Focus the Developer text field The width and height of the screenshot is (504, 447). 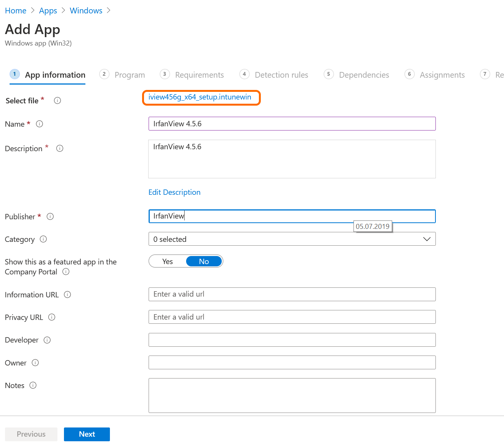pyautogui.click(x=292, y=340)
